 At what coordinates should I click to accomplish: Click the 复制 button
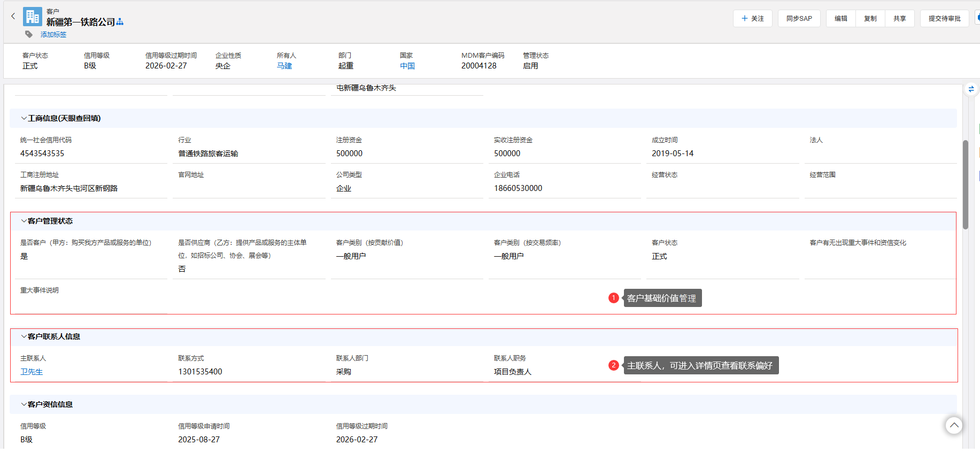(870, 19)
